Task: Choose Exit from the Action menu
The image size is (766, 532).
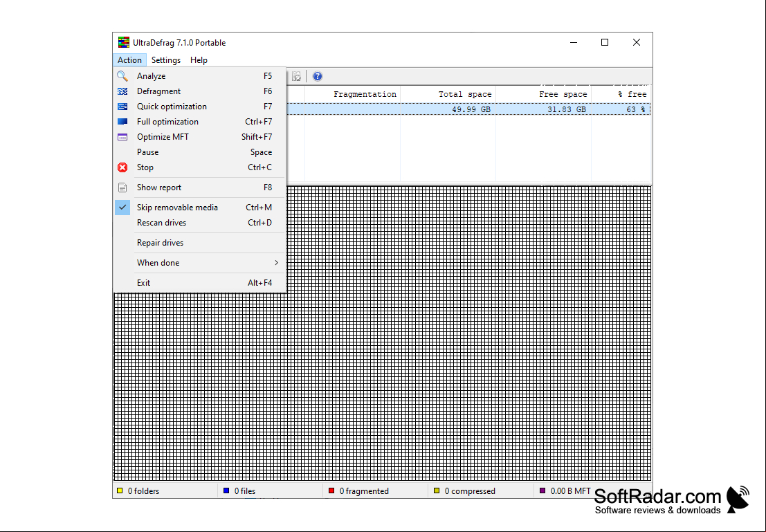Action: [199, 282]
